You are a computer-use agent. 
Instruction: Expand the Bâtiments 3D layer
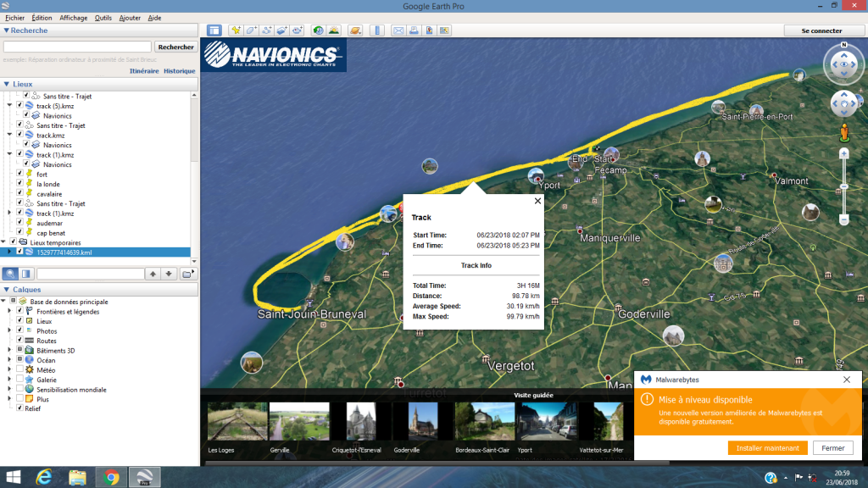[9, 350]
